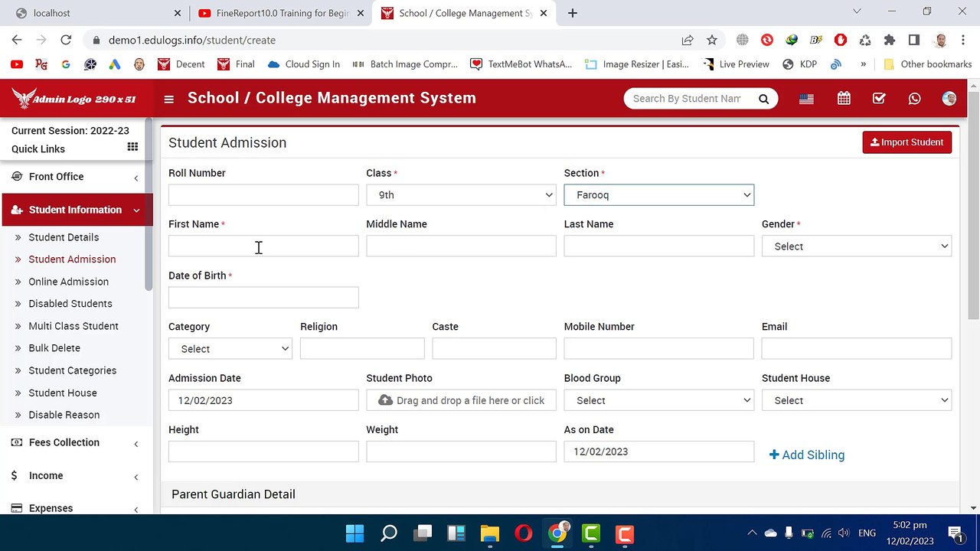
Task: Open Disabled Students menu item
Action: pyautogui.click(x=70, y=304)
